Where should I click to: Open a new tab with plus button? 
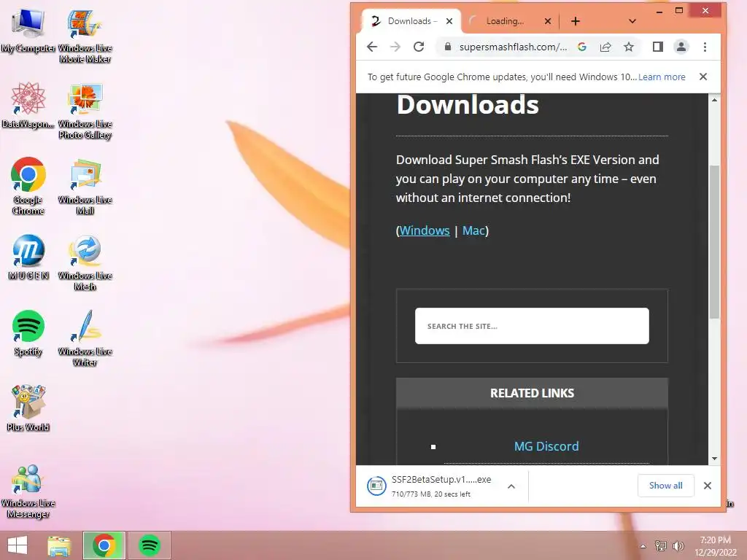tap(576, 21)
